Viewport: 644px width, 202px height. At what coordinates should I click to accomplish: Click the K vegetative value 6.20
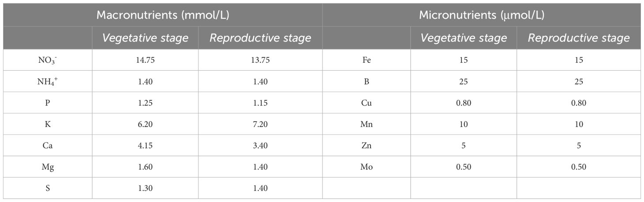pyautogui.click(x=145, y=124)
